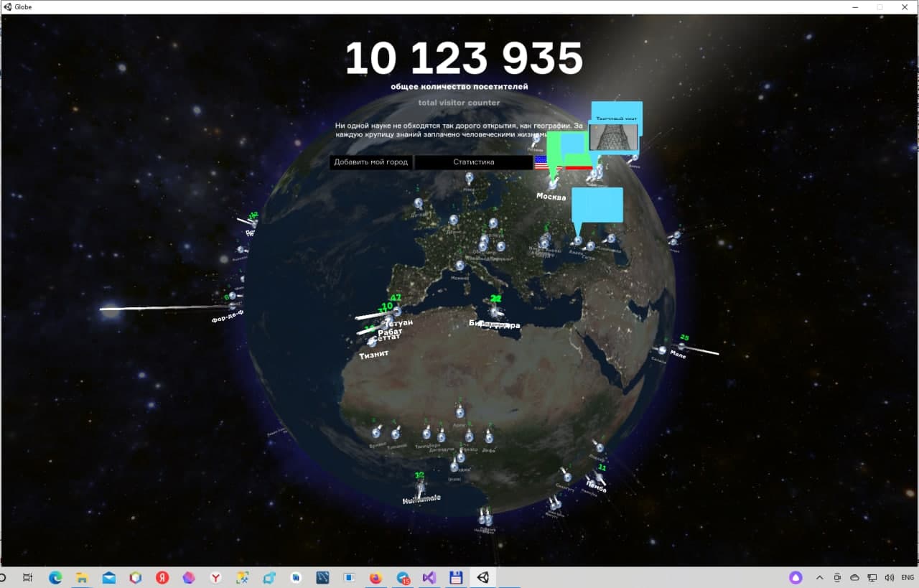Click the total visitor counter number
The image size is (919, 588).
click(463, 58)
